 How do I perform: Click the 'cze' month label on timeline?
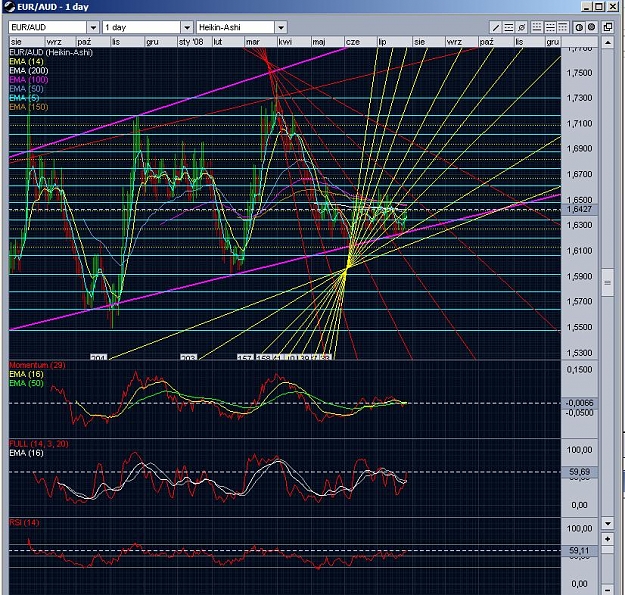[353, 42]
